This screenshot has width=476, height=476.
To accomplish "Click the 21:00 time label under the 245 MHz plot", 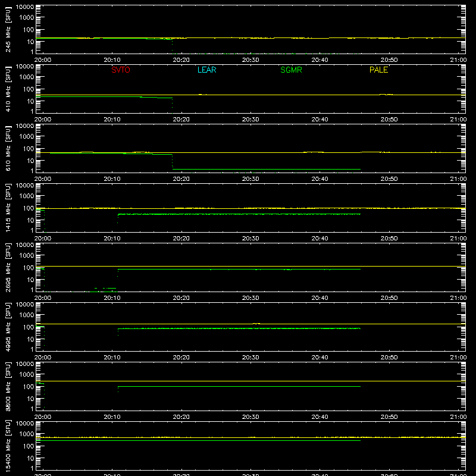I will 458,60.
